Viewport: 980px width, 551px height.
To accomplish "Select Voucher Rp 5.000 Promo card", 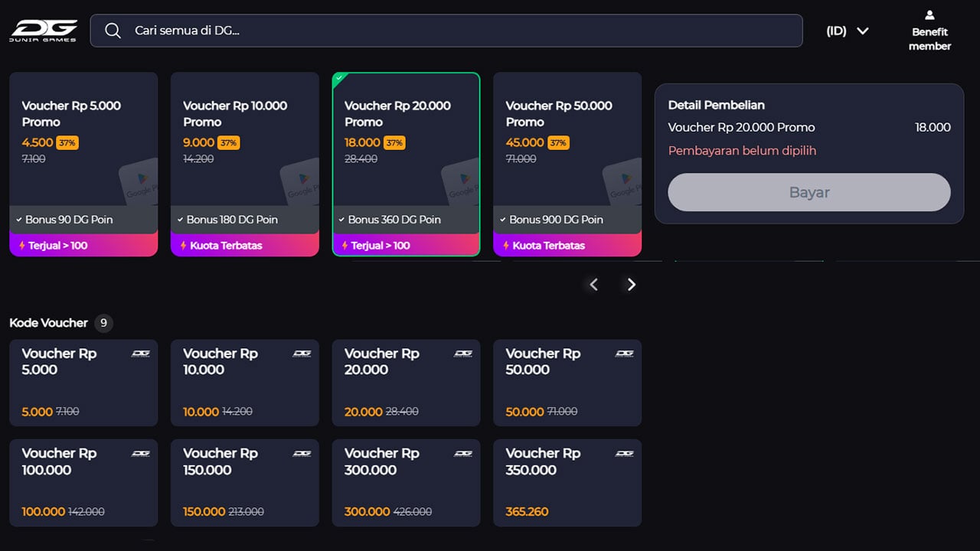I will [x=83, y=164].
